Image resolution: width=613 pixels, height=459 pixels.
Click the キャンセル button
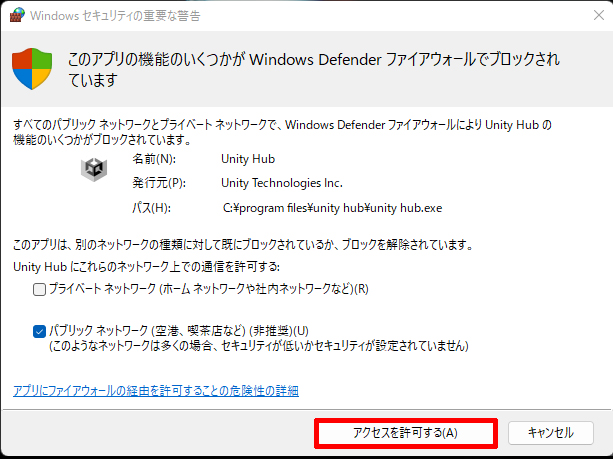(x=550, y=433)
